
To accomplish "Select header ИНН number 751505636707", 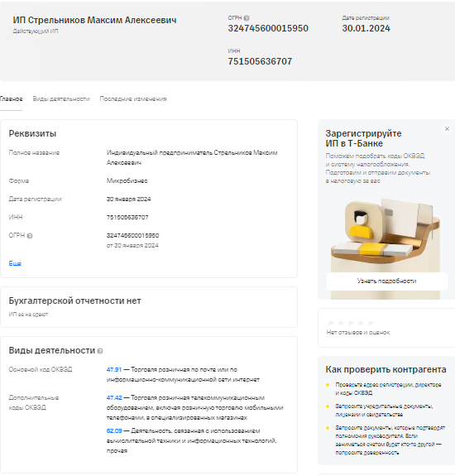I will [260, 61].
